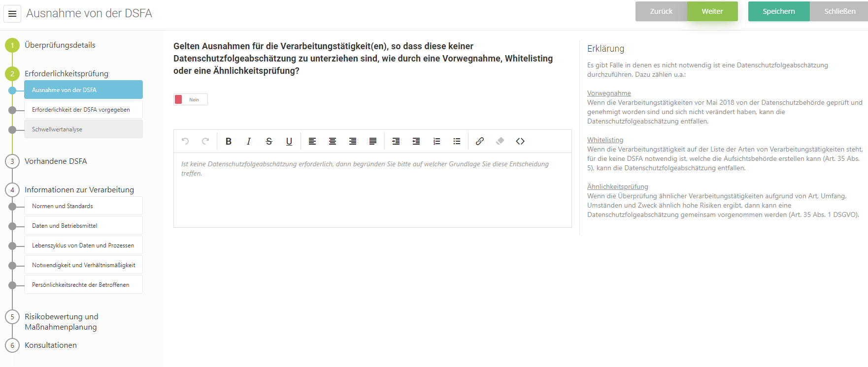Toggle bold formatting in the editor
Screen dimensions: 868x367
(229, 141)
